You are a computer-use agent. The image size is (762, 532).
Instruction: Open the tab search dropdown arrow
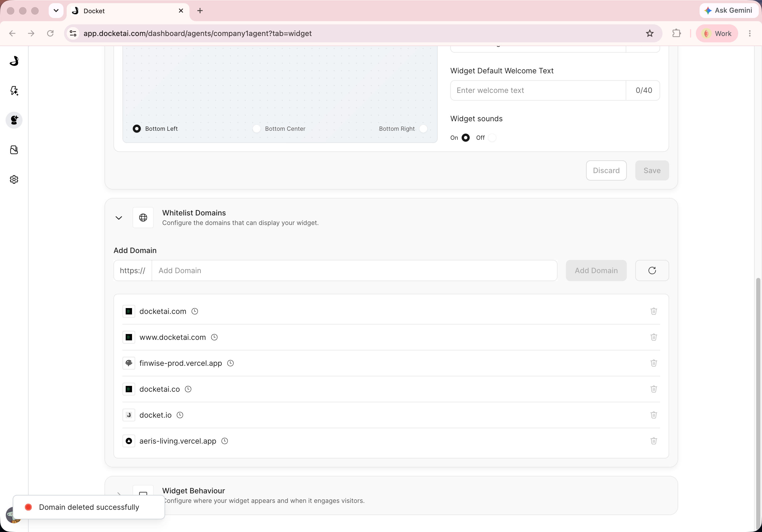(x=56, y=11)
